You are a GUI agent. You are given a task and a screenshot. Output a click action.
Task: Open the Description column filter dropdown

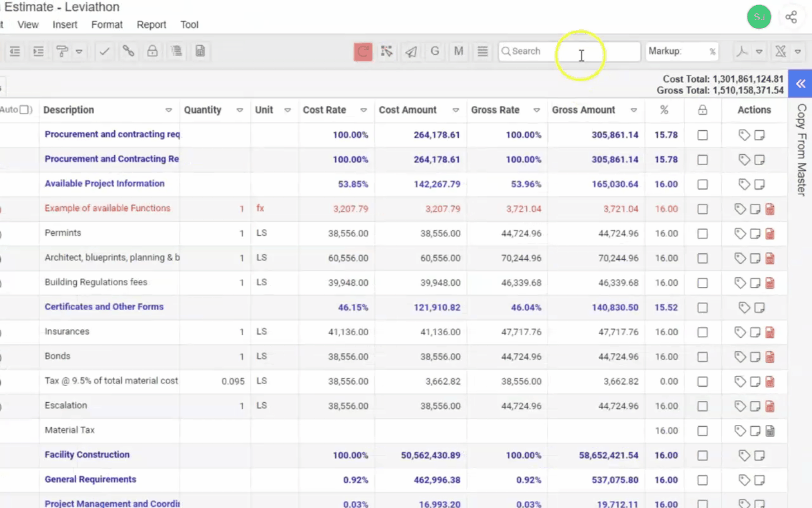click(168, 111)
